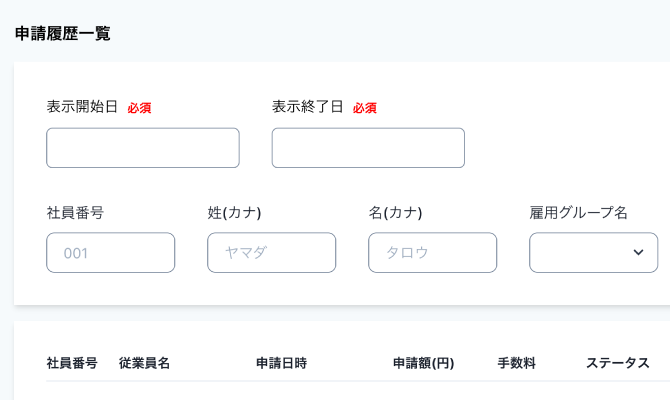Click the 表示開始日 field label
The width and height of the screenshot is (670, 400).
click(x=82, y=107)
